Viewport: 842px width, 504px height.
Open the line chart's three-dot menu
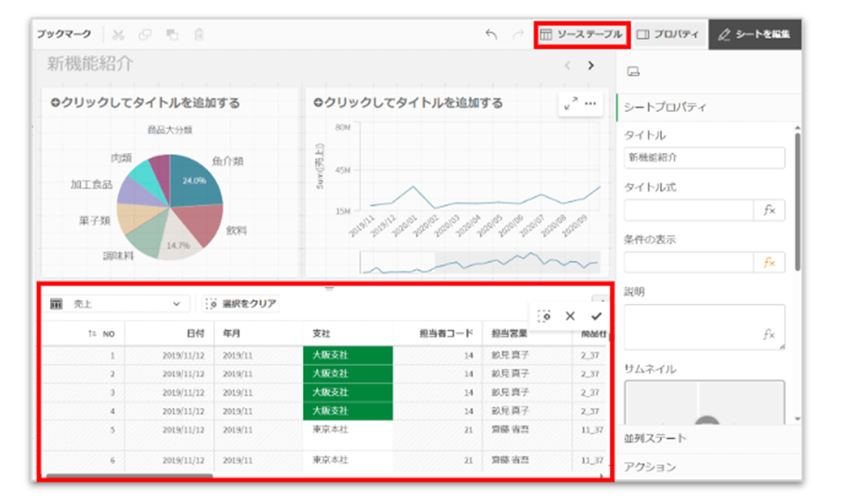click(591, 103)
